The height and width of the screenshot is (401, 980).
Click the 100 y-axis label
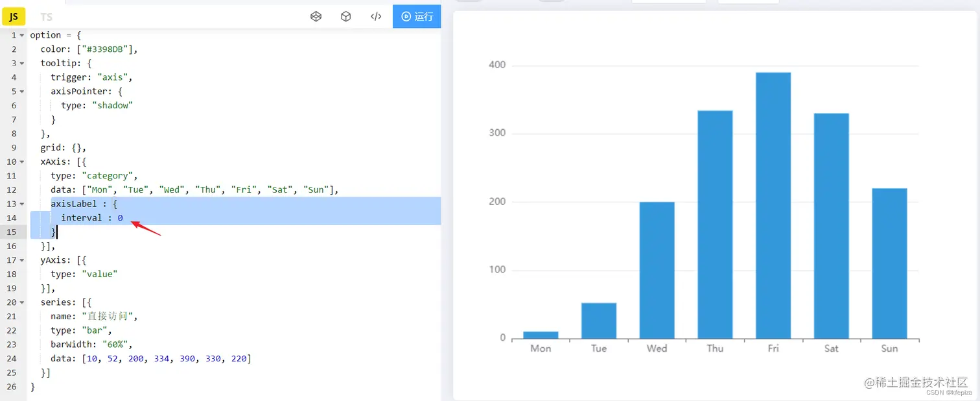[x=498, y=270]
